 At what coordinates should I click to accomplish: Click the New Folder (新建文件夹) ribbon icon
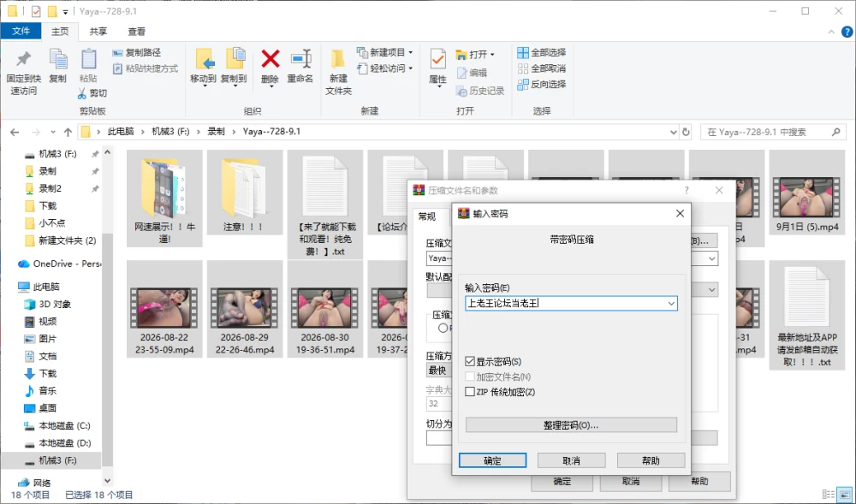click(338, 59)
